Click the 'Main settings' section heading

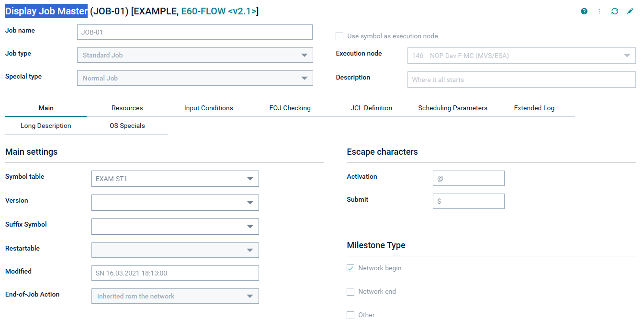pyautogui.click(x=32, y=152)
